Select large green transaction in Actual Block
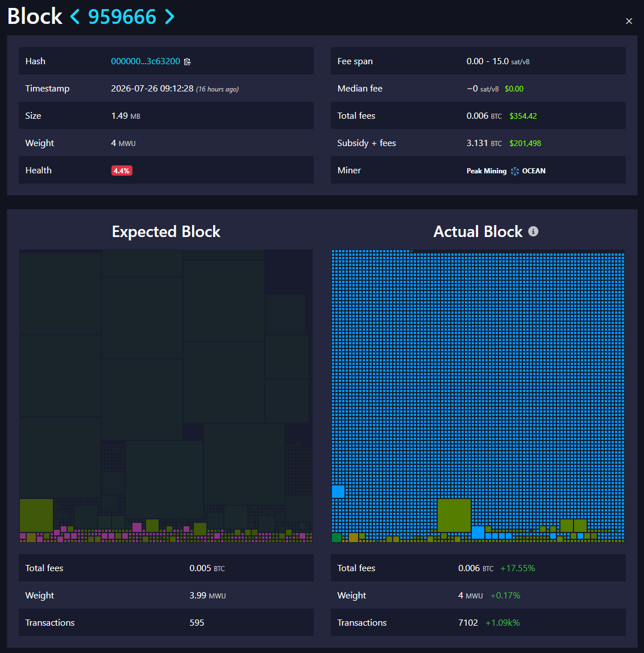Screen dimensions: 644x653 coord(454,515)
